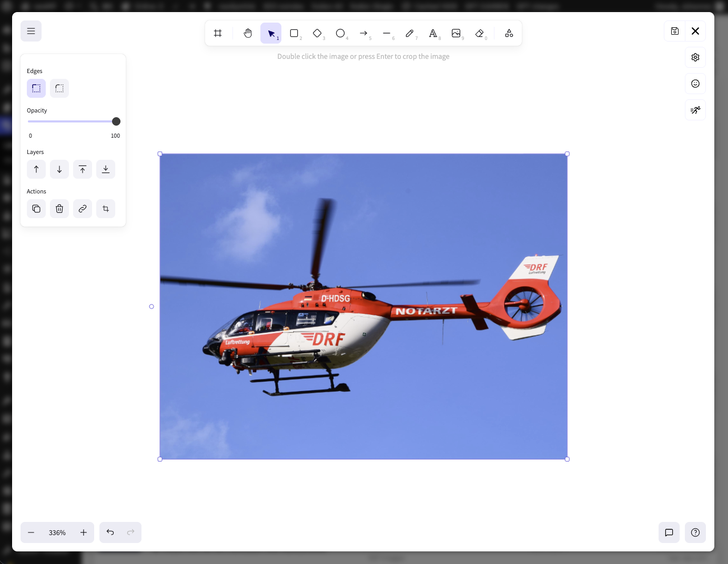728x564 pixels.
Task: Click the running figure icon button
Action: coord(695,110)
